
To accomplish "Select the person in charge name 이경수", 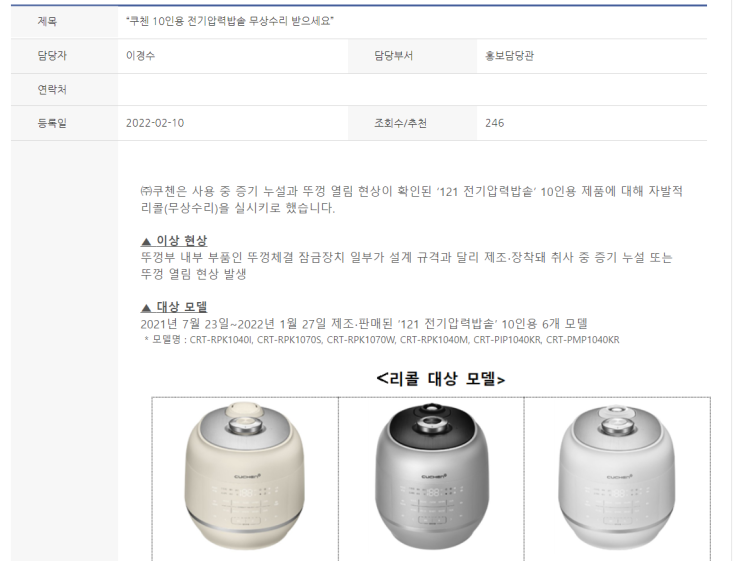I will (140, 55).
